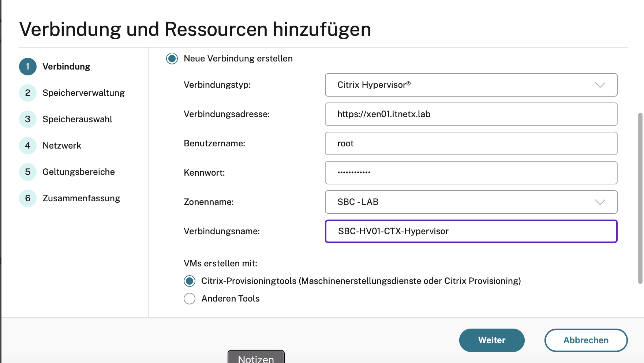Click the 'Benutzername:' label text
This screenshot has height=363, width=644.
pyautogui.click(x=214, y=143)
